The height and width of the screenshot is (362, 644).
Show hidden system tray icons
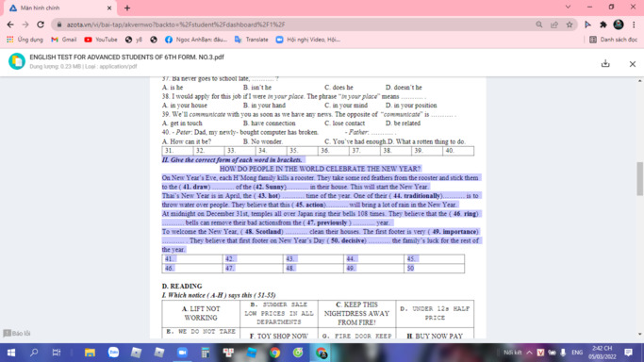click(529, 353)
